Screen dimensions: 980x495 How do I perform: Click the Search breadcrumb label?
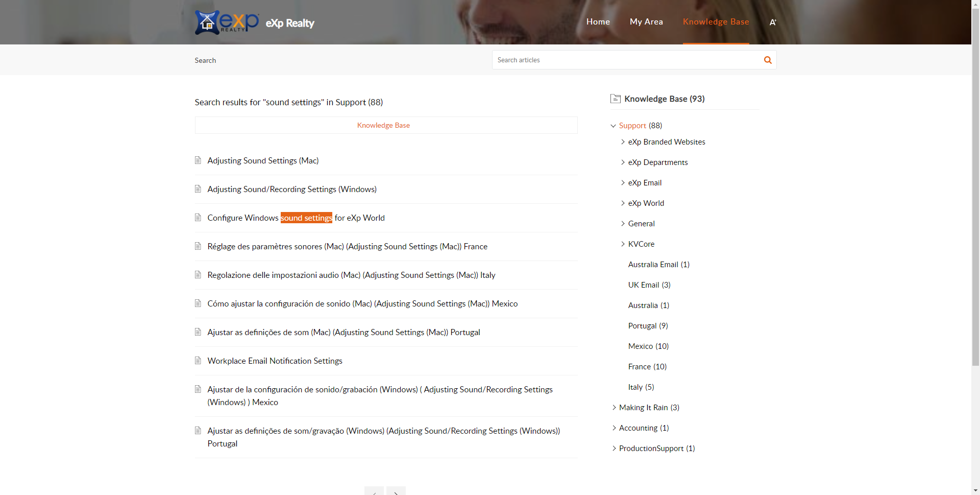click(205, 60)
